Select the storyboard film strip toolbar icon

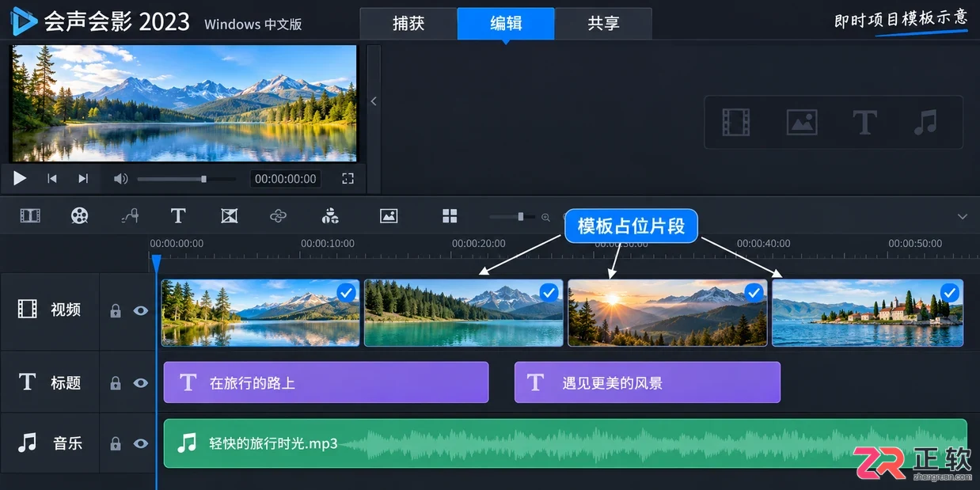tap(30, 216)
